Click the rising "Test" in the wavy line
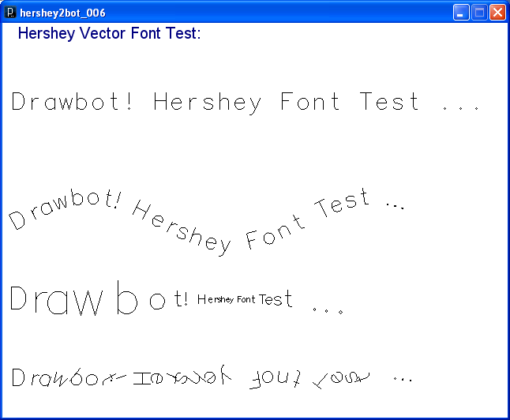510x420 pixels. [343, 204]
